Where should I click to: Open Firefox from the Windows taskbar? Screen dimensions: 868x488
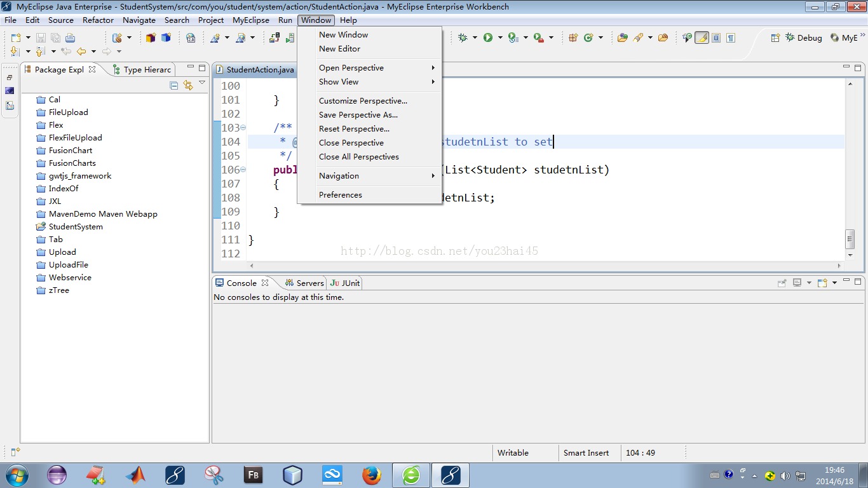pos(372,475)
